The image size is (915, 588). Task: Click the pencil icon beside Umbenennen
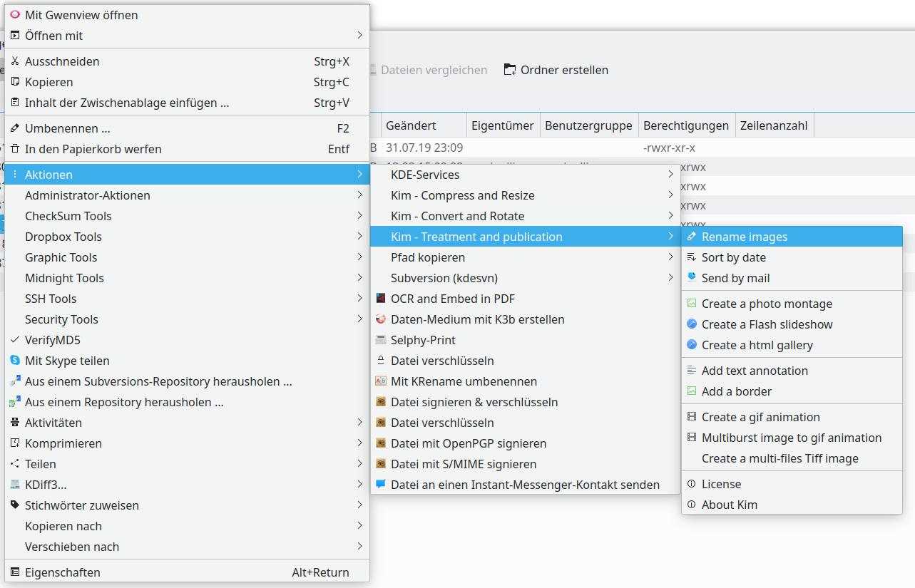pos(15,128)
